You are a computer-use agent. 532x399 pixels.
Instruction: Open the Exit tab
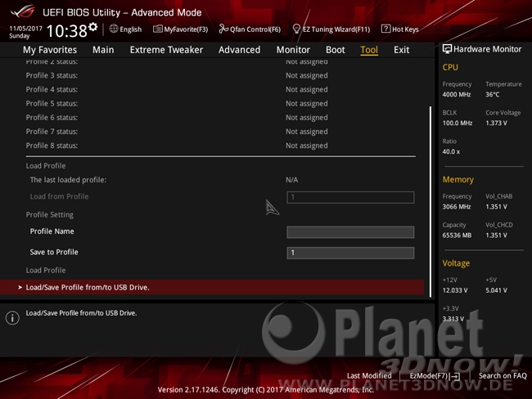[x=401, y=50]
